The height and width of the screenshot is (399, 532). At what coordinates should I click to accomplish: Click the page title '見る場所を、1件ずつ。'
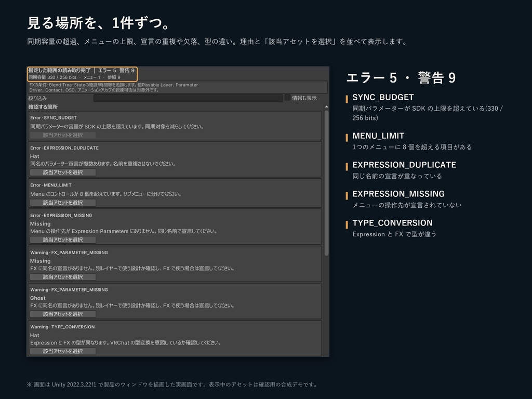click(x=99, y=23)
